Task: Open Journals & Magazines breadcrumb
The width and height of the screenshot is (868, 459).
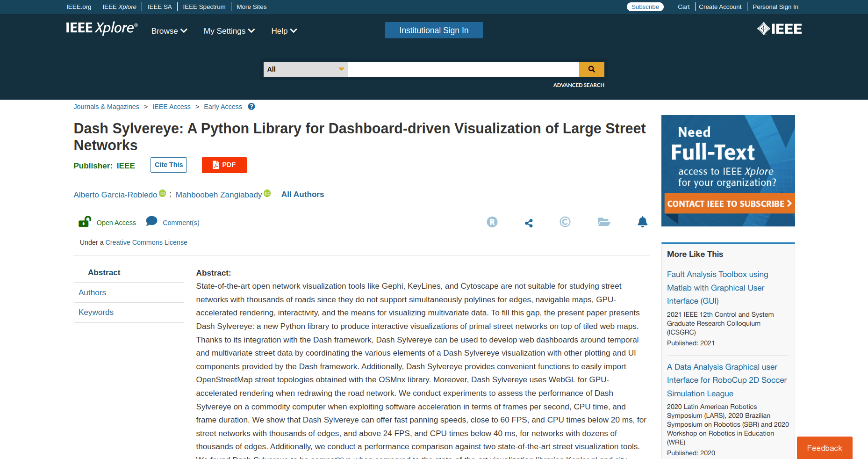Action: tap(107, 107)
